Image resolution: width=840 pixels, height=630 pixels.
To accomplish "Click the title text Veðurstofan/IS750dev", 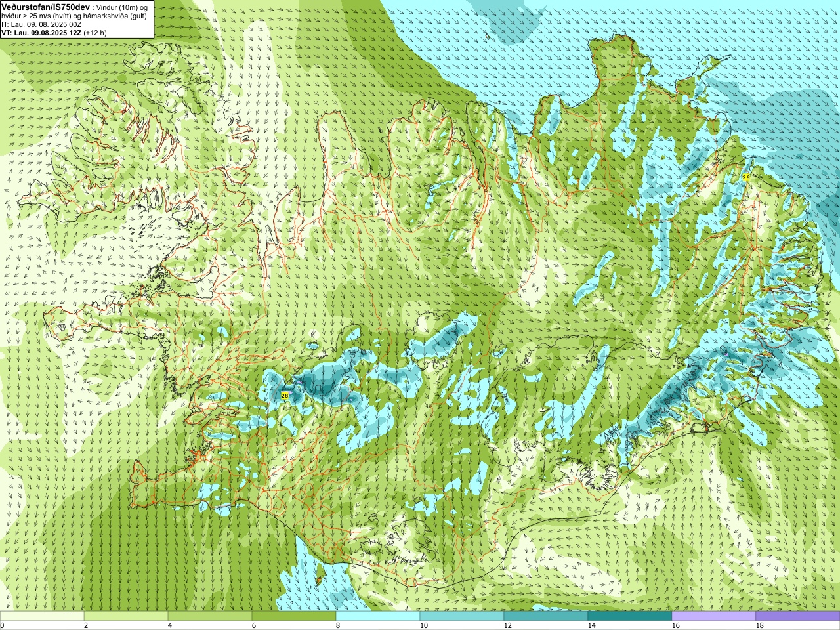I will pos(45,7).
